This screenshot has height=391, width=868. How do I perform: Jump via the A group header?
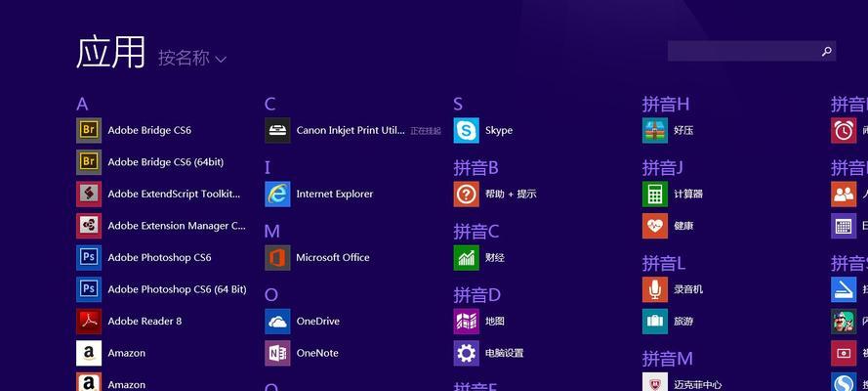point(82,105)
